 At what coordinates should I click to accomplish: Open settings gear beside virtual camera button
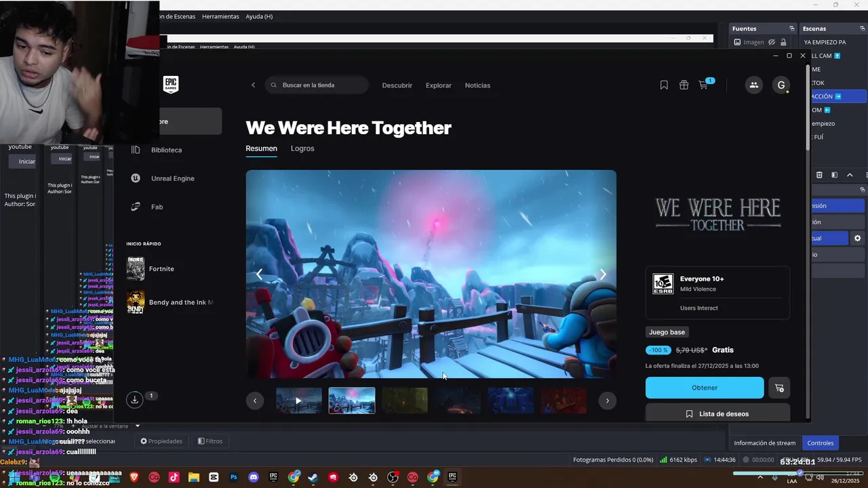click(857, 239)
